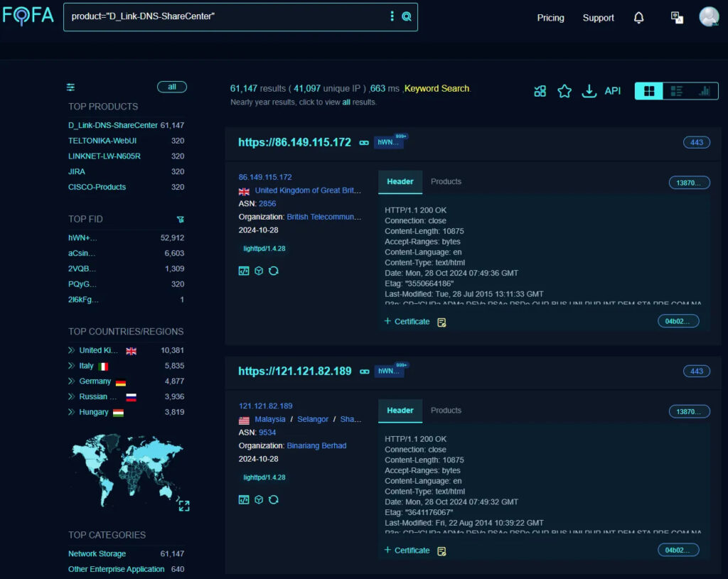Click refresh icon under 86.149.115.172
The width and height of the screenshot is (728, 579).
(274, 271)
